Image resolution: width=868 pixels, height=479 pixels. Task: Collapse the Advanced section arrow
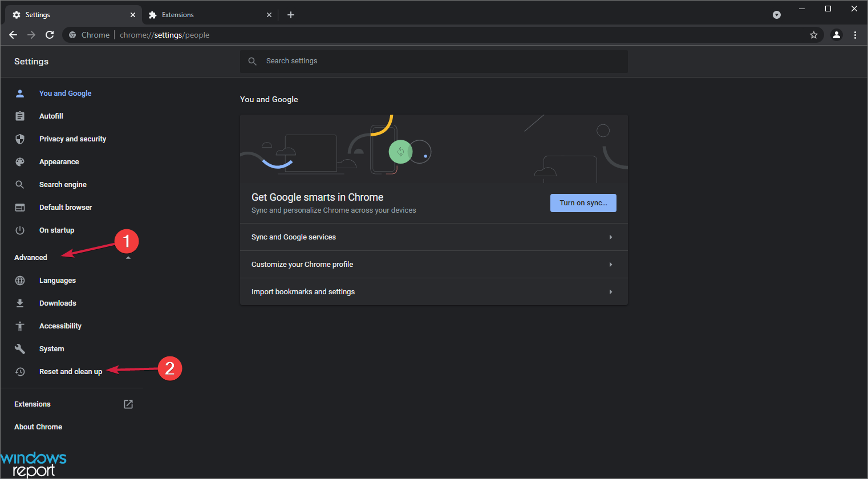[x=128, y=258]
